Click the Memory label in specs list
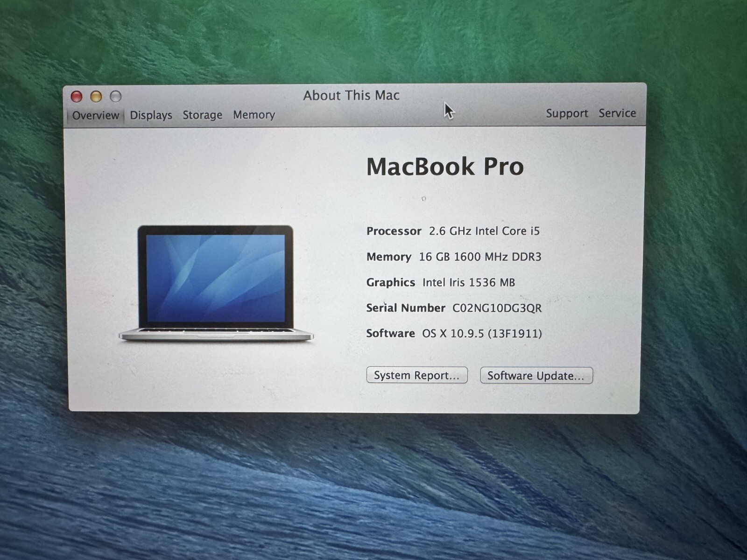Viewport: 747px width, 560px height. [389, 257]
